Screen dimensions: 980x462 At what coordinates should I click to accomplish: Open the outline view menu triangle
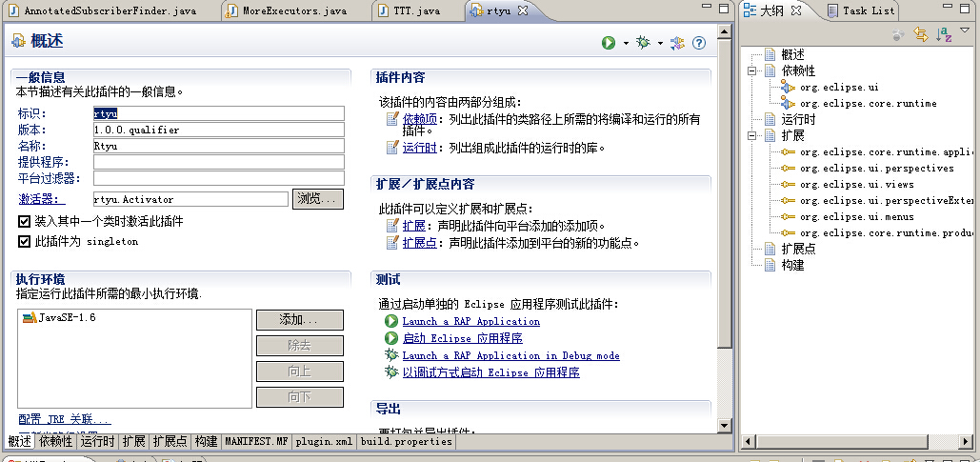(967, 31)
